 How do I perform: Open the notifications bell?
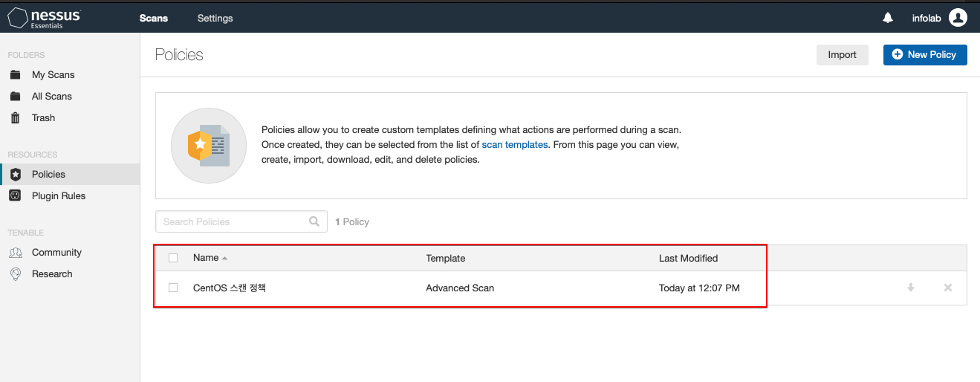(x=888, y=18)
